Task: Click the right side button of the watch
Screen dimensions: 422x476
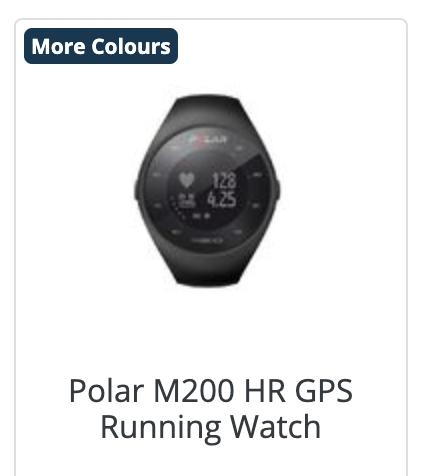Action: (278, 190)
